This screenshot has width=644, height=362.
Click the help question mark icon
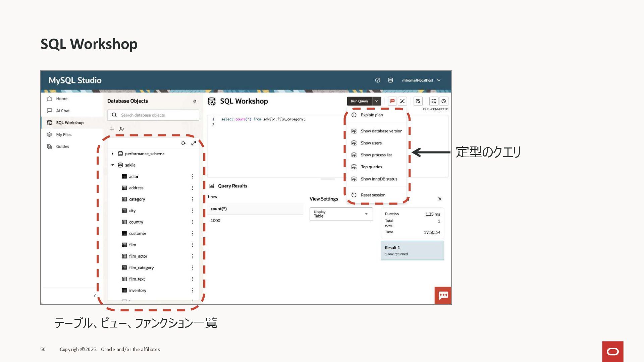(378, 80)
